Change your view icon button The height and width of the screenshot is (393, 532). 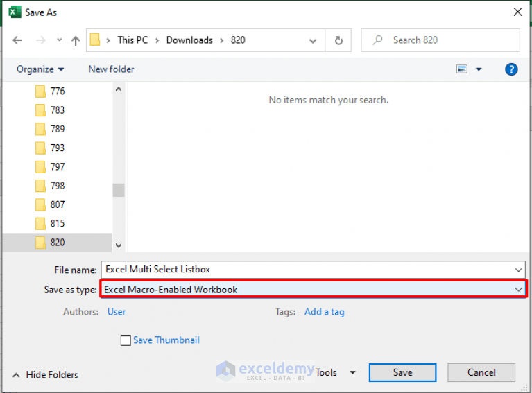(x=462, y=69)
